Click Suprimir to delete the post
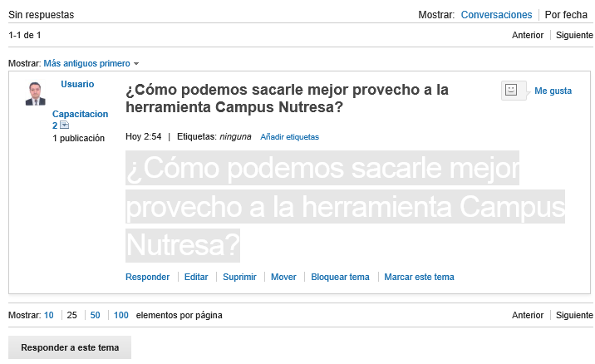This screenshot has width=595, height=364. pos(239,277)
